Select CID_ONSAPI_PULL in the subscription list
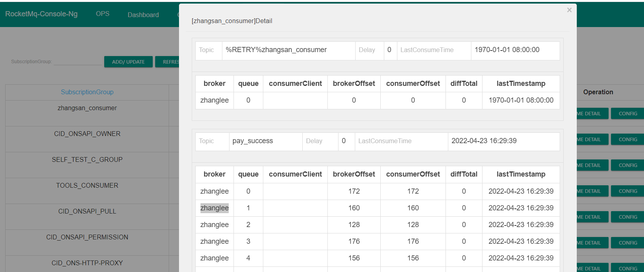This screenshot has height=272, width=644. [x=87, y=211]
